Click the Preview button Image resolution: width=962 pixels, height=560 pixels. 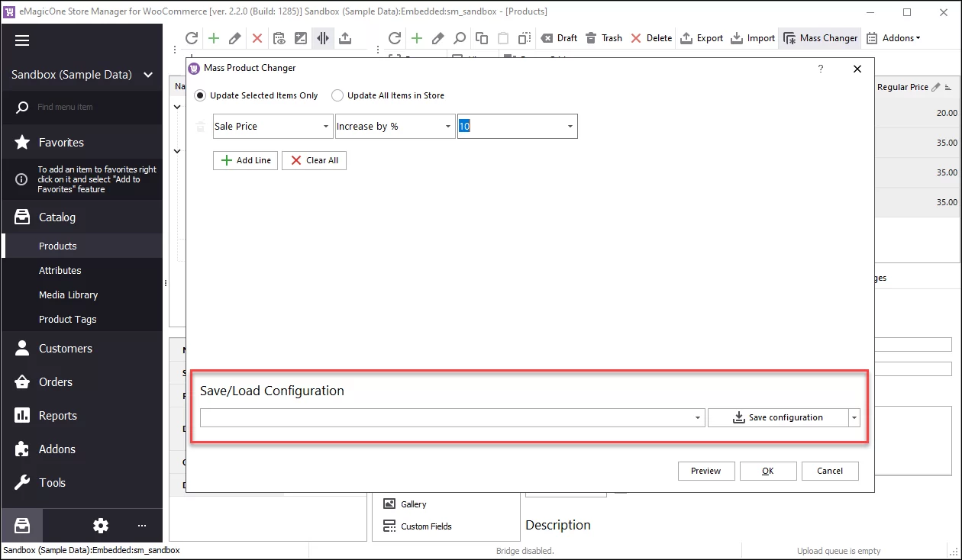[705, 471]
